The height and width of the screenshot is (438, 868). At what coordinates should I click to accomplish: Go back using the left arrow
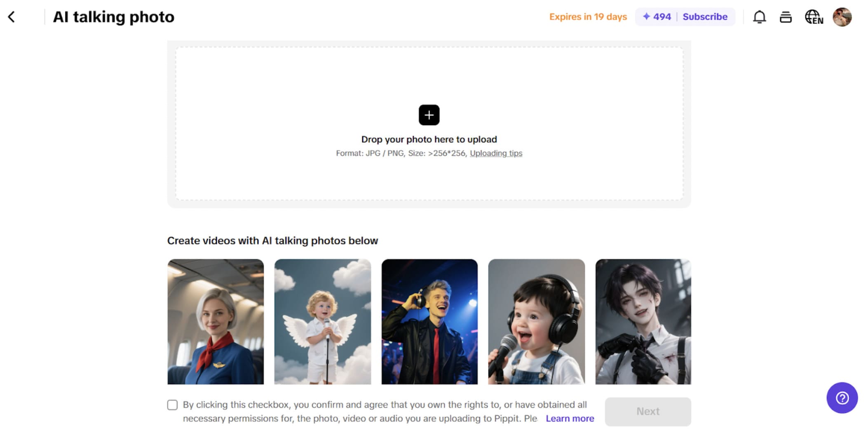click(x=12, y=17)
